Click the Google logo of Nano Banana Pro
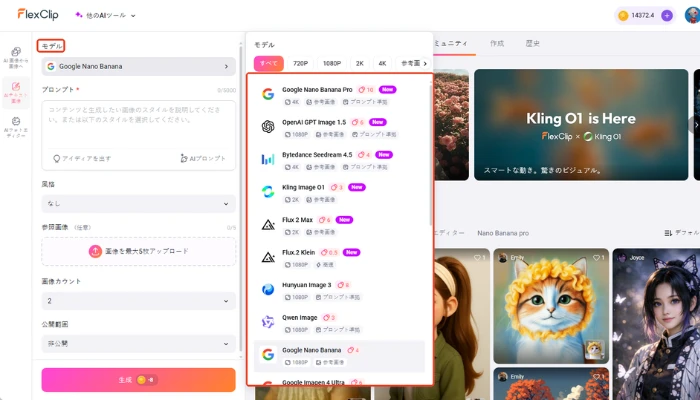The height and width of the screenshot is (400, 700). click(268, 94)
